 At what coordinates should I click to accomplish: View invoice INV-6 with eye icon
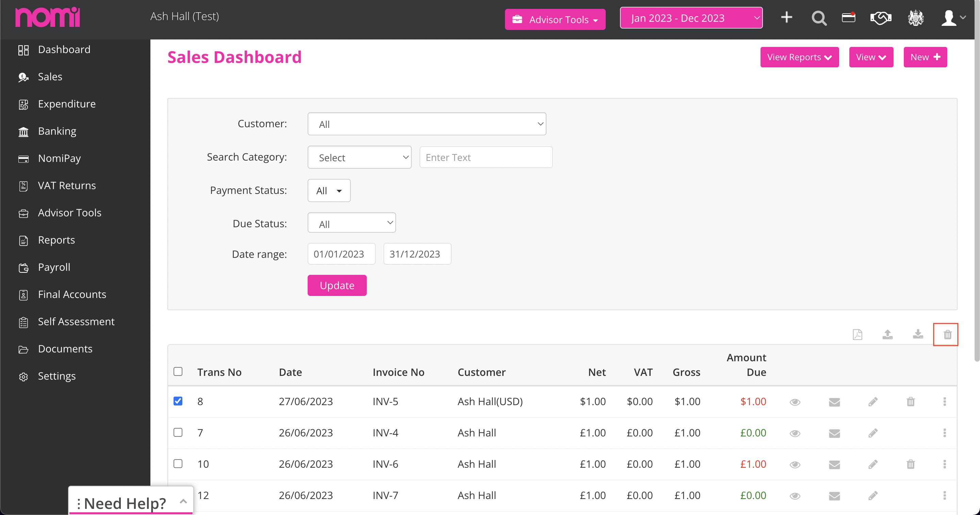[795, 464]
